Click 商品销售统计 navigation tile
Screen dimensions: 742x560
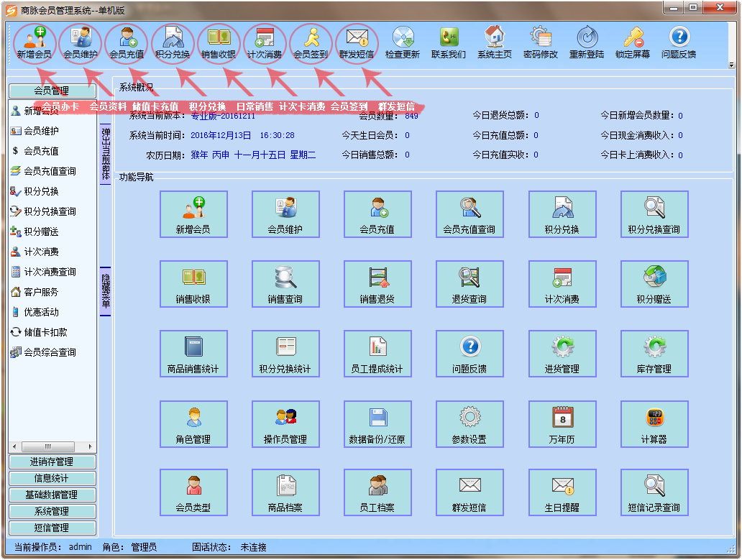coord(193,354)
